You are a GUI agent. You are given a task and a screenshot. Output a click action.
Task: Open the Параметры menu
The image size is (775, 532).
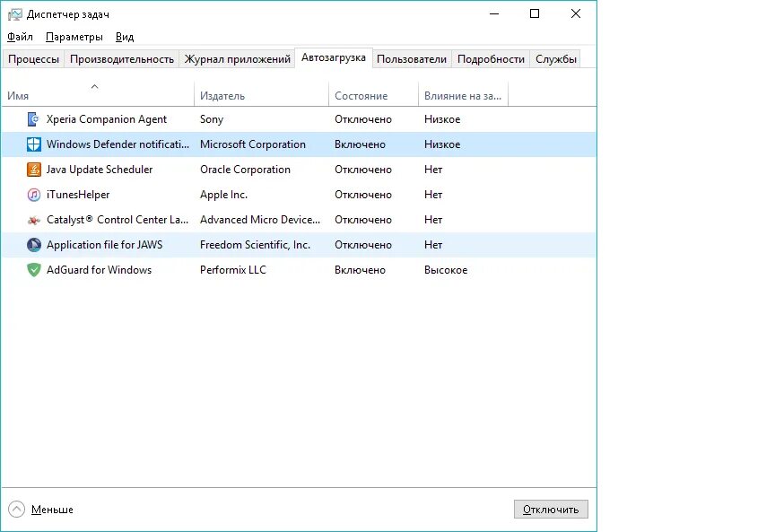74,37
